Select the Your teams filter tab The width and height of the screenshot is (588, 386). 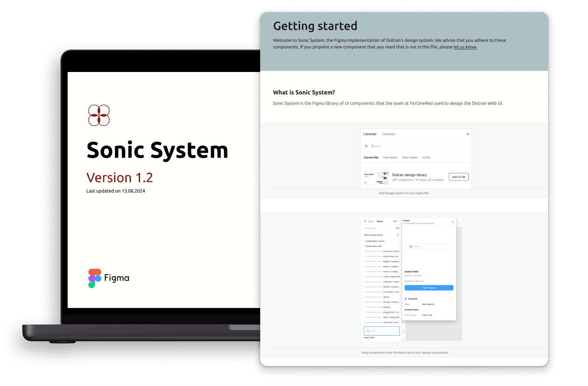390,157
